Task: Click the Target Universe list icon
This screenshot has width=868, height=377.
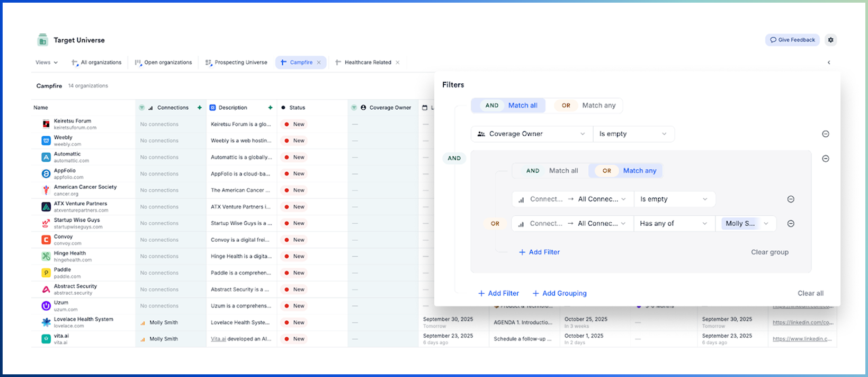Action: pyautogui.click(x=42, y=40)
